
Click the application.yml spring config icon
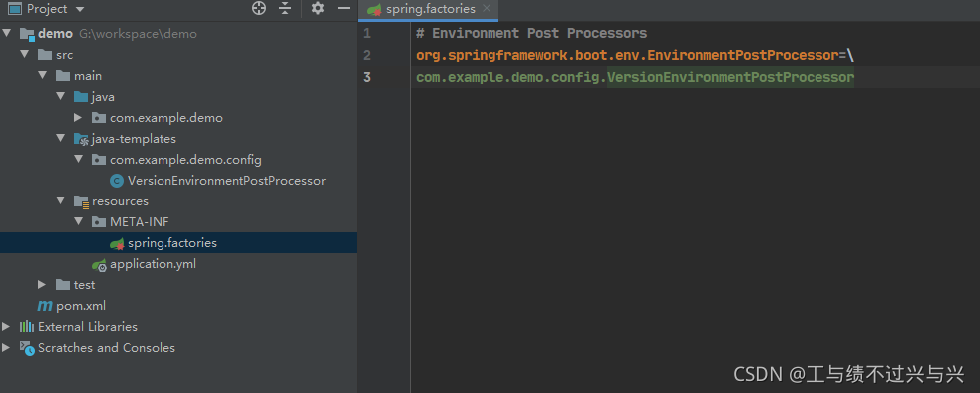tap(99, 264)
